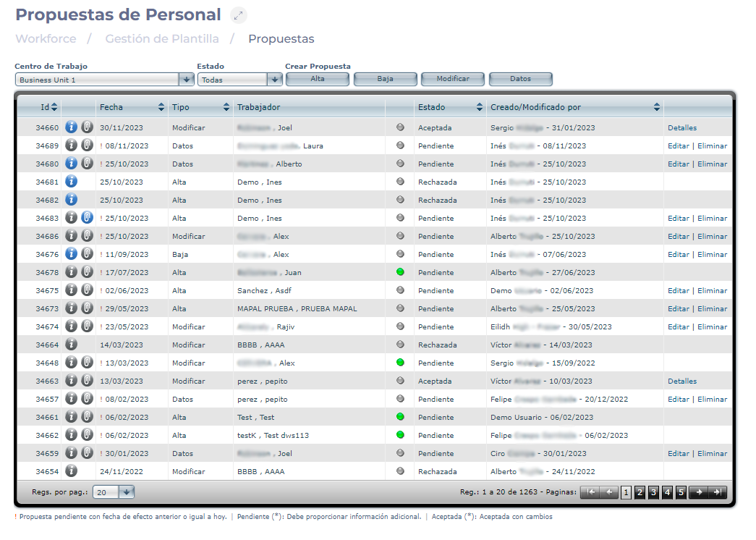
Task: Open blue info icon for proposal 34681
Action: [72, 182]
